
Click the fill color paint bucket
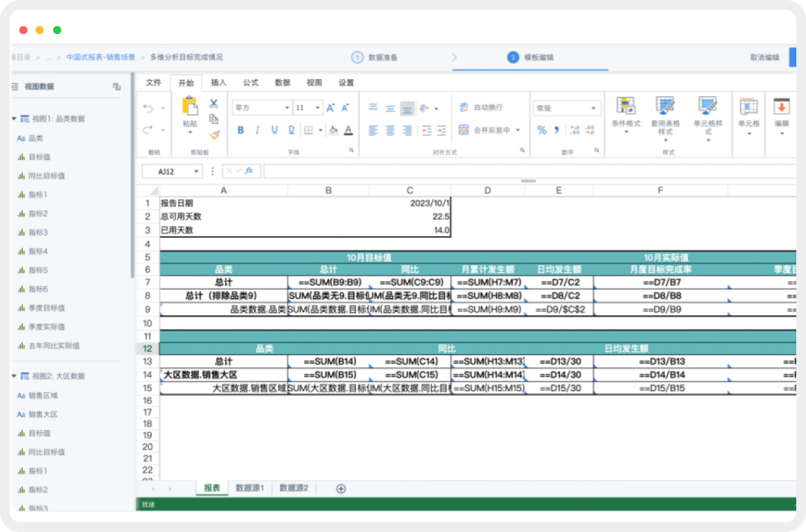(x=331, y=130)
